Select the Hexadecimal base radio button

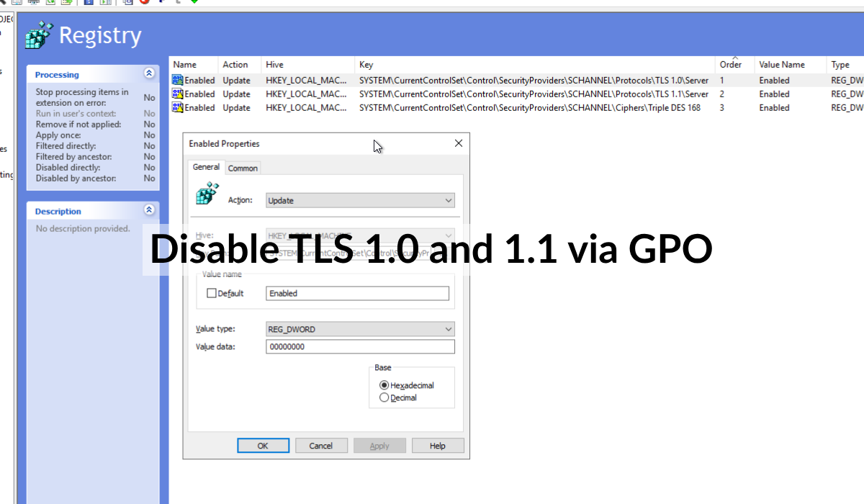coord(384,384)
